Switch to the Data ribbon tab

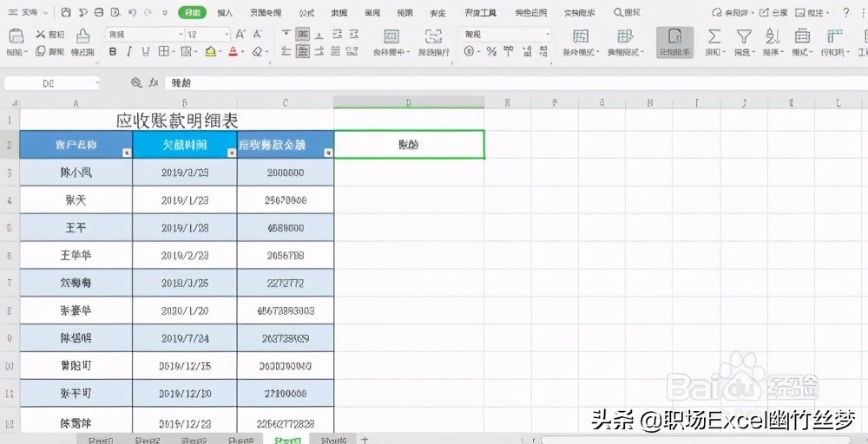[x=339, y=12]
